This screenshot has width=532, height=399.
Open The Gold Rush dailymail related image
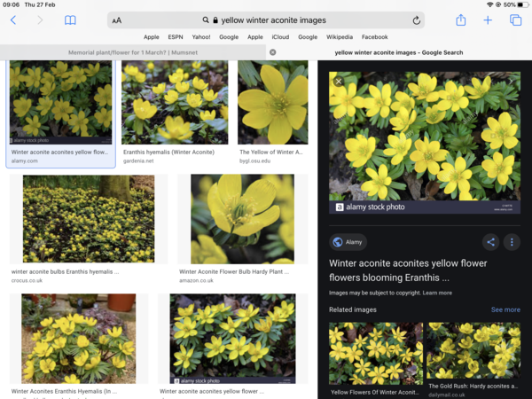coord(473,350)
